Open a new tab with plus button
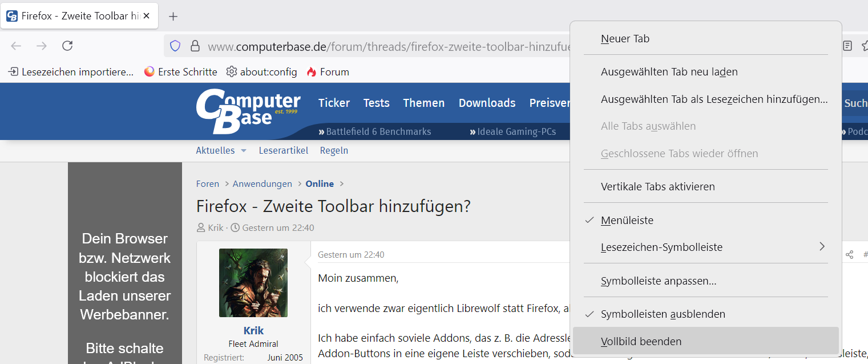The height and width of the screenshot is (364, 868). (x=173, y=16)
